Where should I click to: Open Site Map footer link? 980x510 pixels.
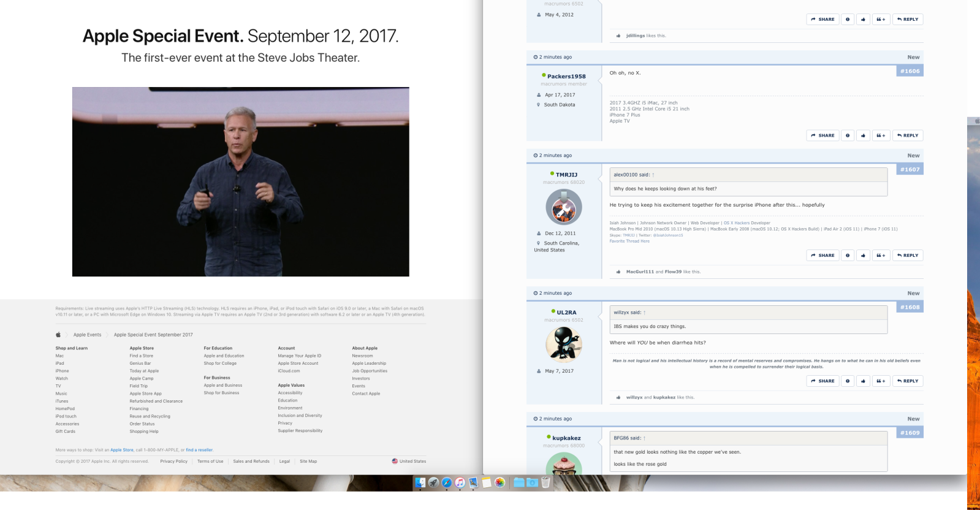click(x=308, y=461)
